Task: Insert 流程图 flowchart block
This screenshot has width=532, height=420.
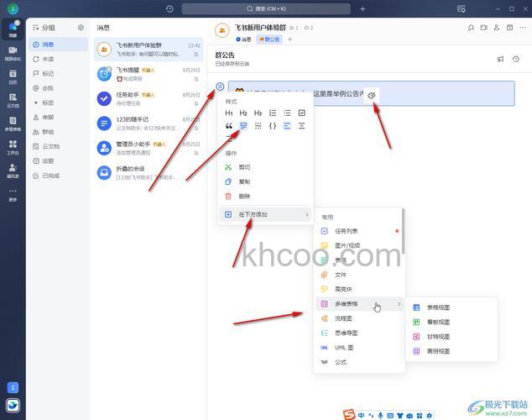Action: 359,318
